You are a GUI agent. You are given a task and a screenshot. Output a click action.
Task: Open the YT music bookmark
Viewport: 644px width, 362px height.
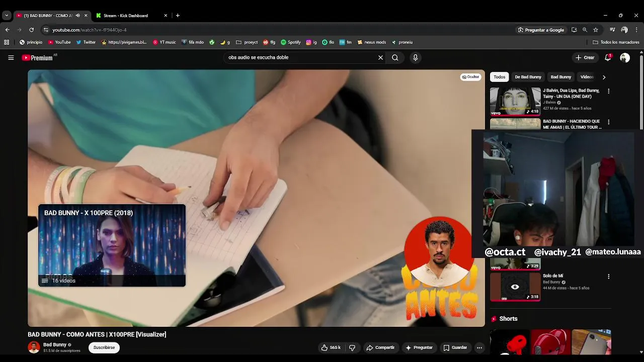coord(165,42)
